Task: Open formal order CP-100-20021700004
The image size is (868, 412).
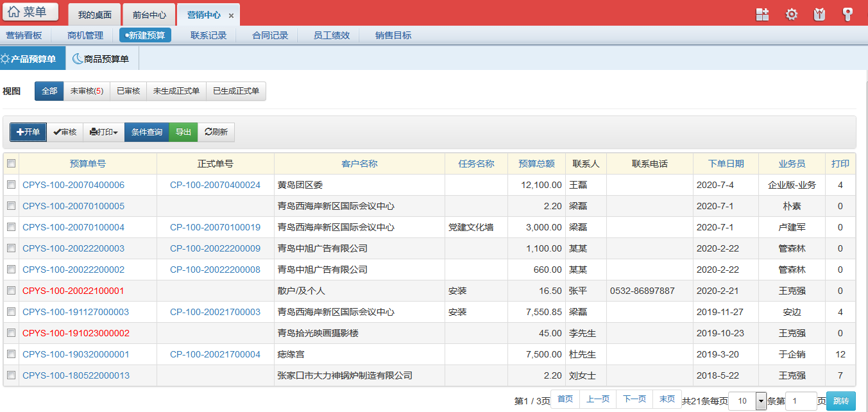Action: click(215, 354)
